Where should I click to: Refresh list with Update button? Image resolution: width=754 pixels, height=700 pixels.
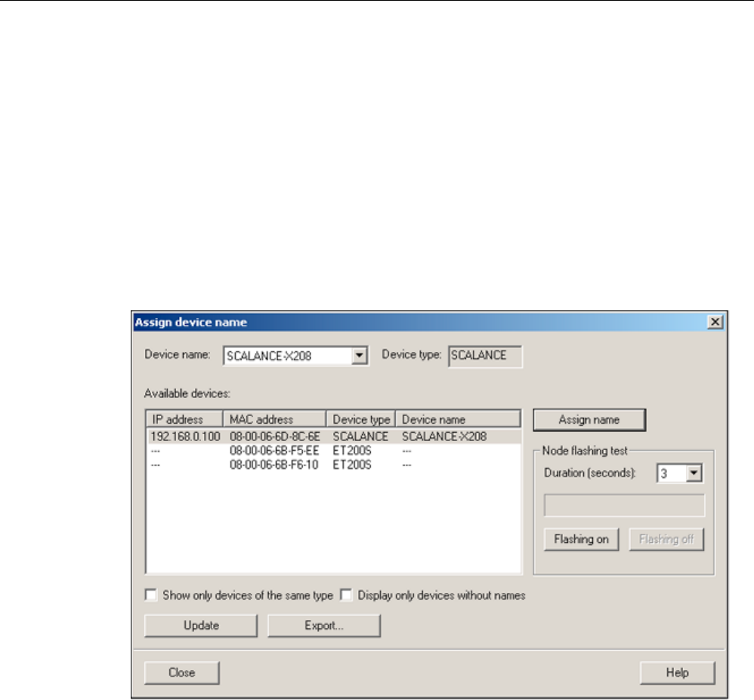(x=201, y=625)
